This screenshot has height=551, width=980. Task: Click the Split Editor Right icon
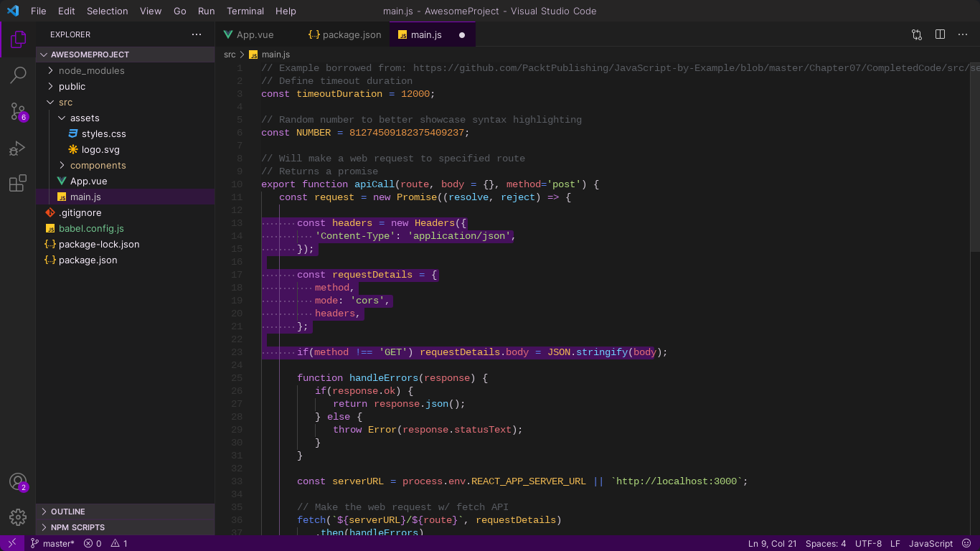(x=940, y=34)
